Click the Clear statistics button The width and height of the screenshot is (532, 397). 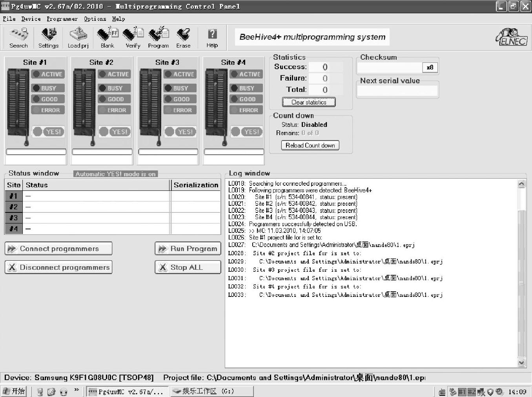(x=309, y=102)
